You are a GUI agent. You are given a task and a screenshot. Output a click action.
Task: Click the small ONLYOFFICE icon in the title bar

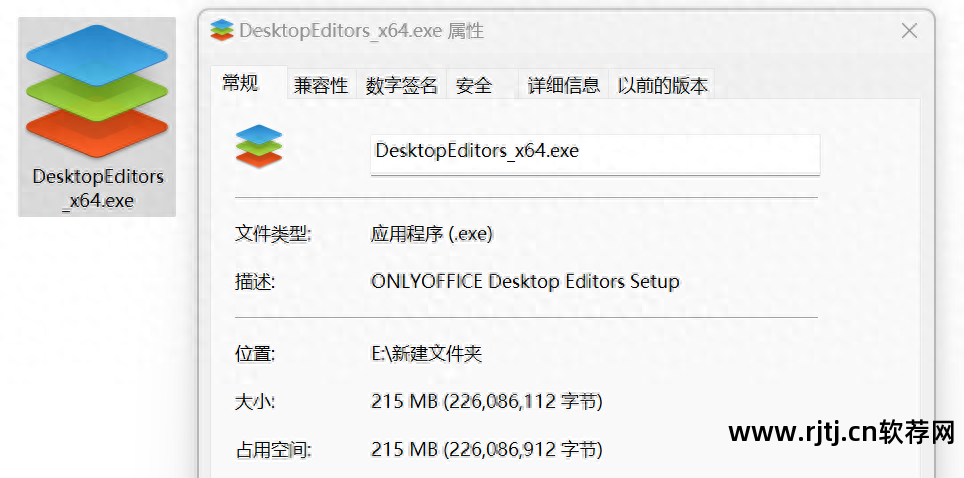[222, 31]
